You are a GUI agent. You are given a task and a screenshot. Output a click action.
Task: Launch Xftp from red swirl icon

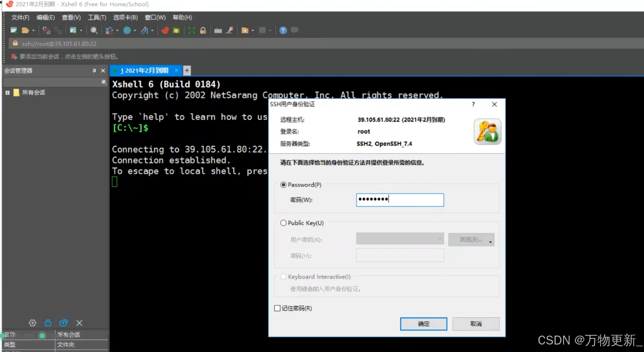tap(165, 30)
